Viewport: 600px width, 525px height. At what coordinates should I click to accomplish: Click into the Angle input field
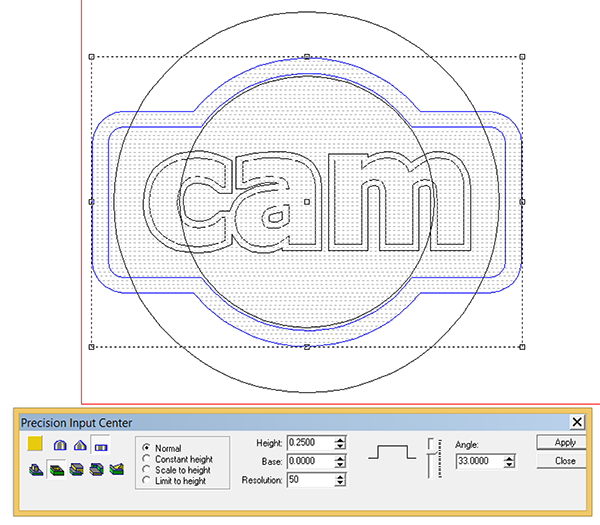pos(480,461)
